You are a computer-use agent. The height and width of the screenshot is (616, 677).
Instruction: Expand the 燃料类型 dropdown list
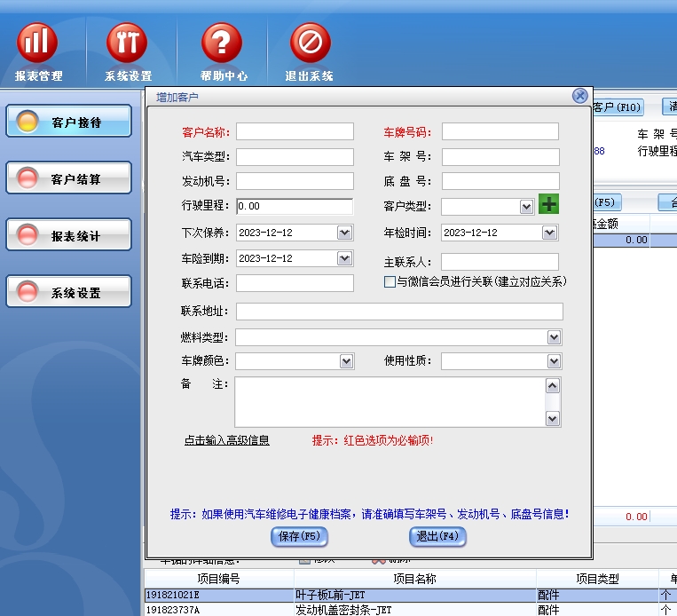(554, 337)
